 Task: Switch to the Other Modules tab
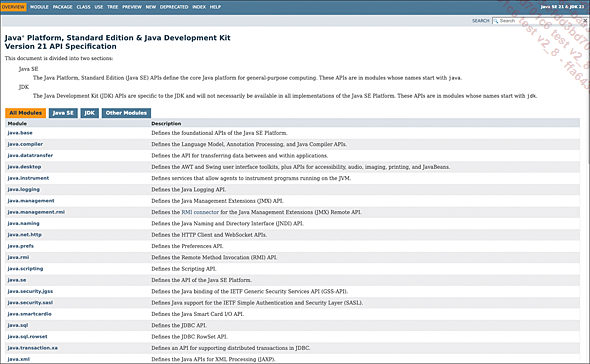(x=126, y=113)
